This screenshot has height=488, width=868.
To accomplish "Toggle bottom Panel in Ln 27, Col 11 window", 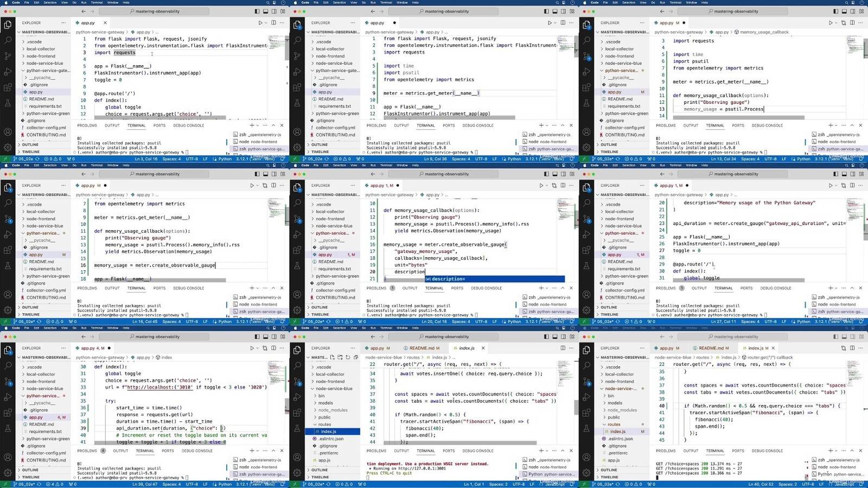I will tap(844, 174).
